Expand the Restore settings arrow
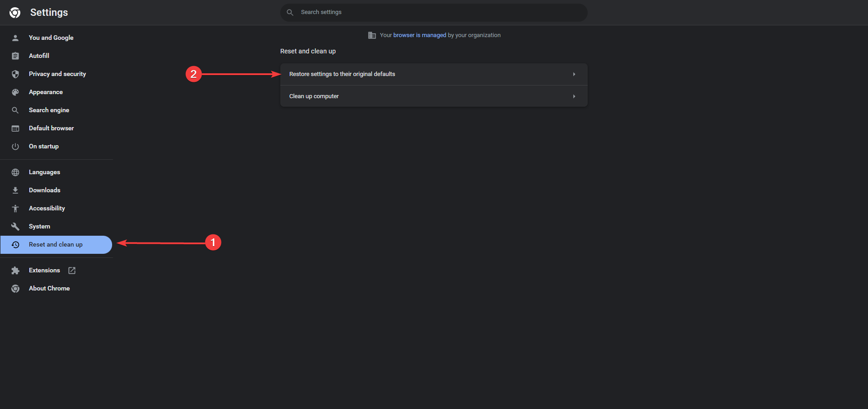Screen dimensions: 868x409 [574, 74]
